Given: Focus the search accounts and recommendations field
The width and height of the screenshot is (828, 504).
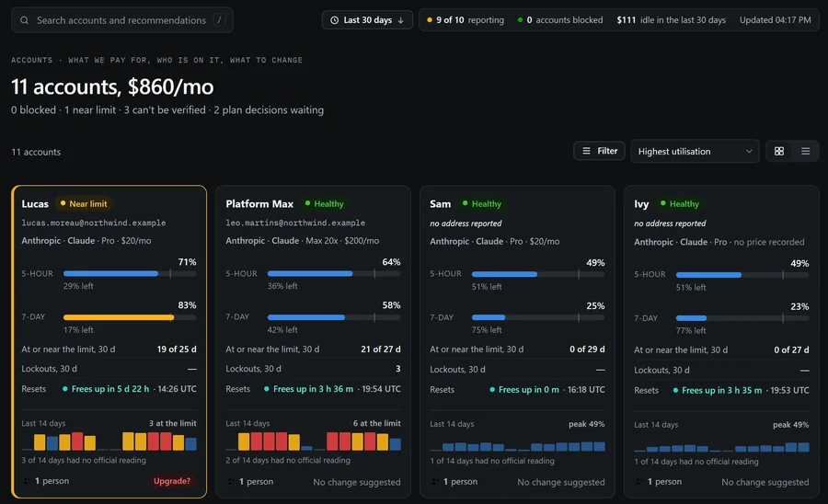Looking at the screenshot, I should click(x=122, y=20).
